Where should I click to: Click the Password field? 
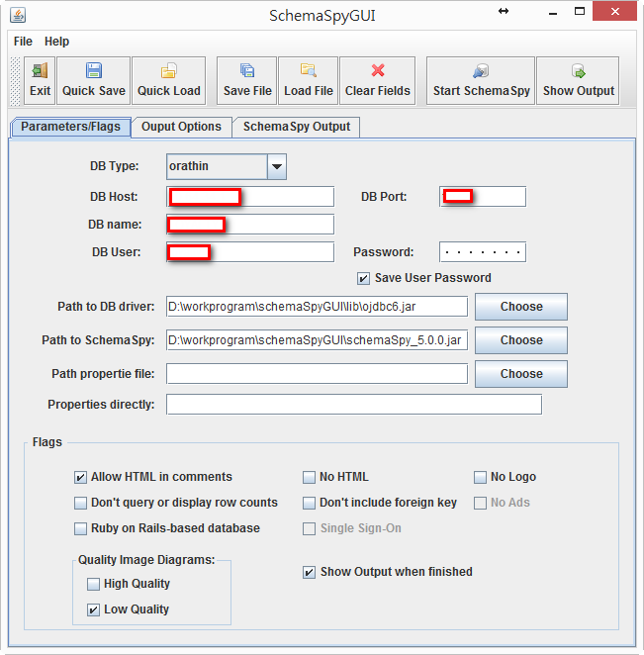click(483, 252)
